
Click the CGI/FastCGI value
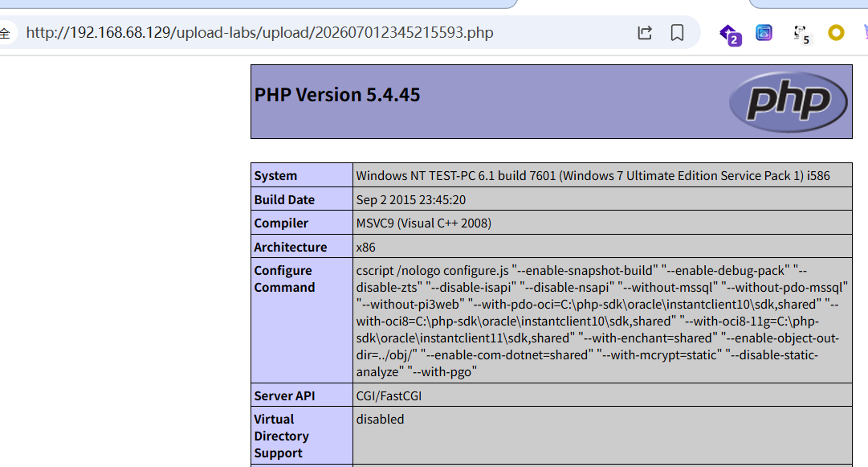click(389, 395)
